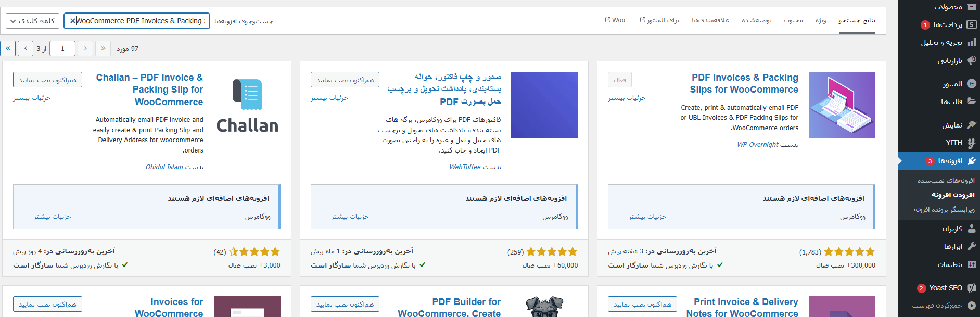Open the کاربران users icon
The width and height of the screenshot is (980, 317).
[971, 229]
